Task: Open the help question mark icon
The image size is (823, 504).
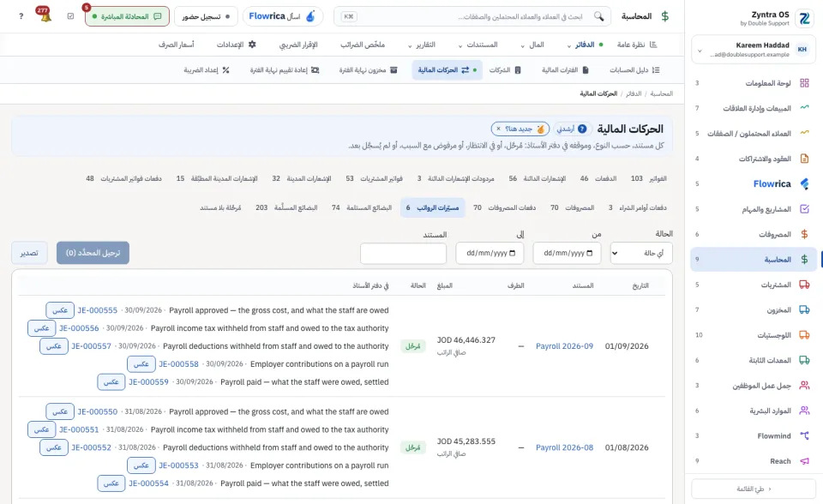Action: [x=21, y=16]
